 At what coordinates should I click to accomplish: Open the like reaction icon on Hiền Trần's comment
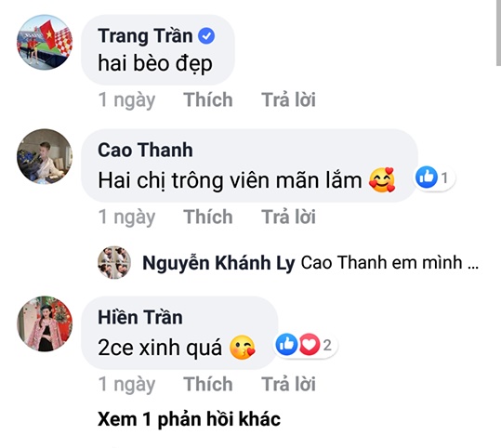286,345
